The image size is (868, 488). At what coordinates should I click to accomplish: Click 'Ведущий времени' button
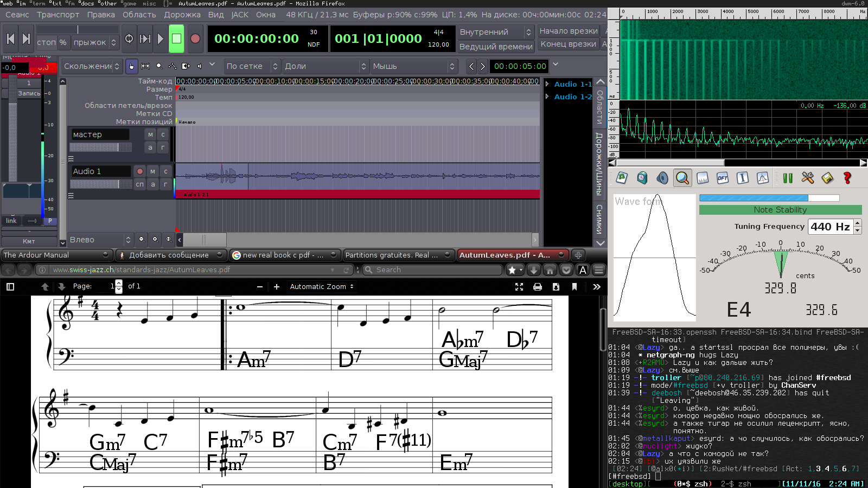[x=496, y=47]
